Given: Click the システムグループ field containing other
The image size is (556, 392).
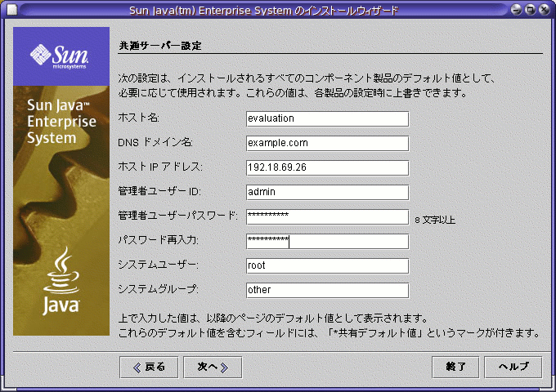Looking at the screenshot, I should pos(327,290).
